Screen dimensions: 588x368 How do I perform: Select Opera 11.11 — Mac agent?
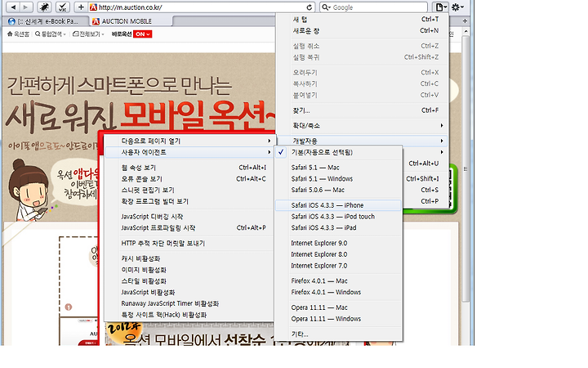point(339,307)
